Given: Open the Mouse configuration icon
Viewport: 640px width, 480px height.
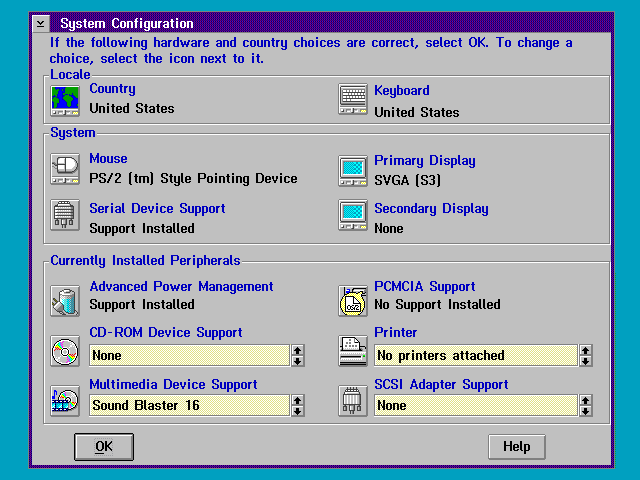Looking at the screenshot, I should 65,169.
